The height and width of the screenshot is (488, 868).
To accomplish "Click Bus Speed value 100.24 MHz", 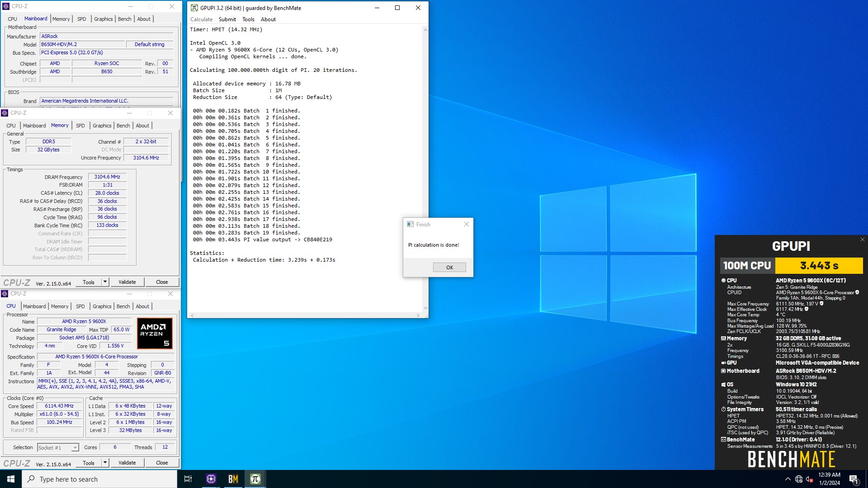I will point(59,422).
